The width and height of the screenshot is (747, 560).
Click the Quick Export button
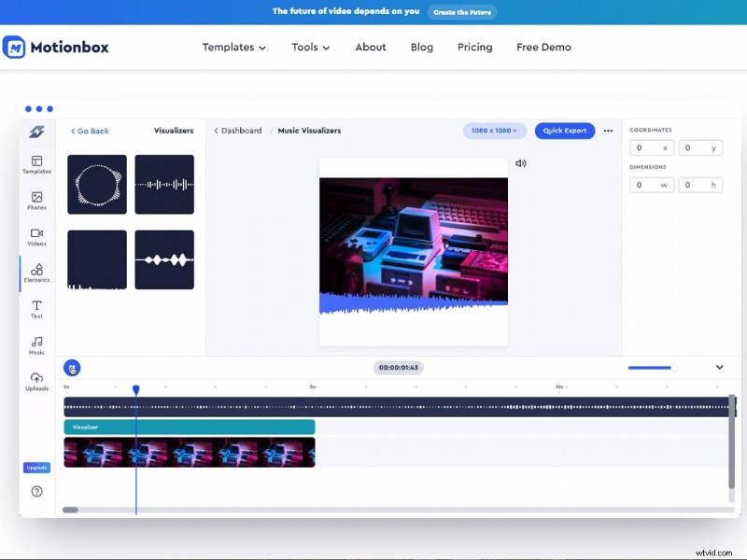[564, 131]
